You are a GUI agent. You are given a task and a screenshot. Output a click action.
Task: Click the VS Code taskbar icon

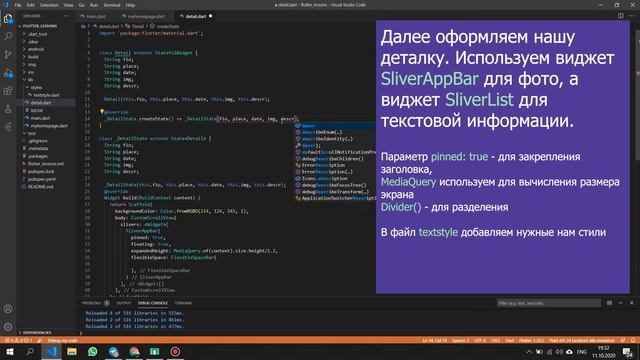pyautogui.click(x=51, y=352)
